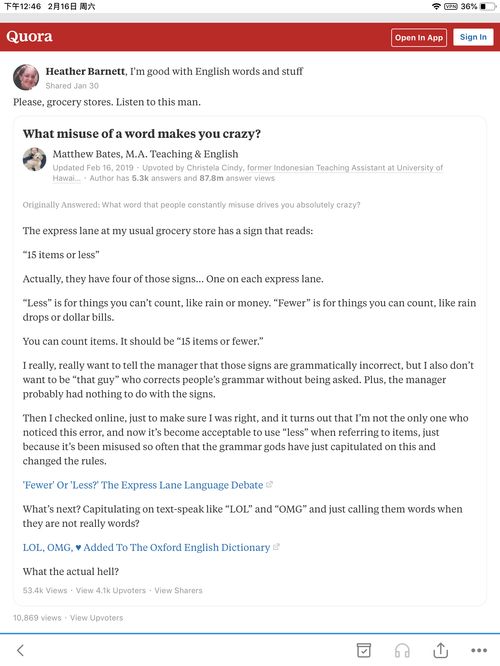Image resolution: width=500 pixels, height=666 pixels.
Task: Tap the battery indicator in status bar
Action: (488, 6)
